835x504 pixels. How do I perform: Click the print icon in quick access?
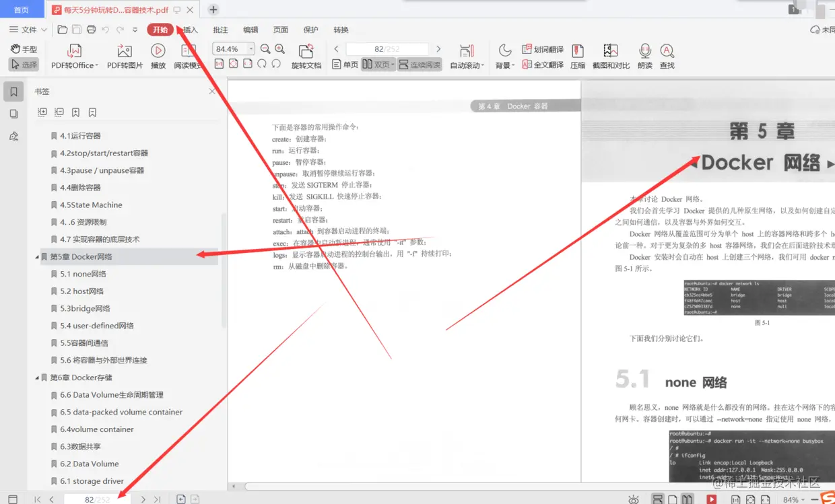(92, 30)
